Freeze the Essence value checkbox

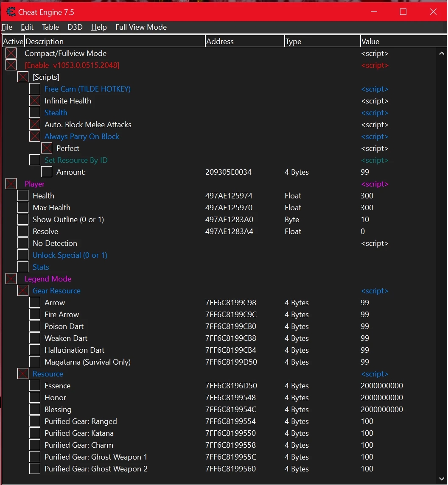(35, 386)
